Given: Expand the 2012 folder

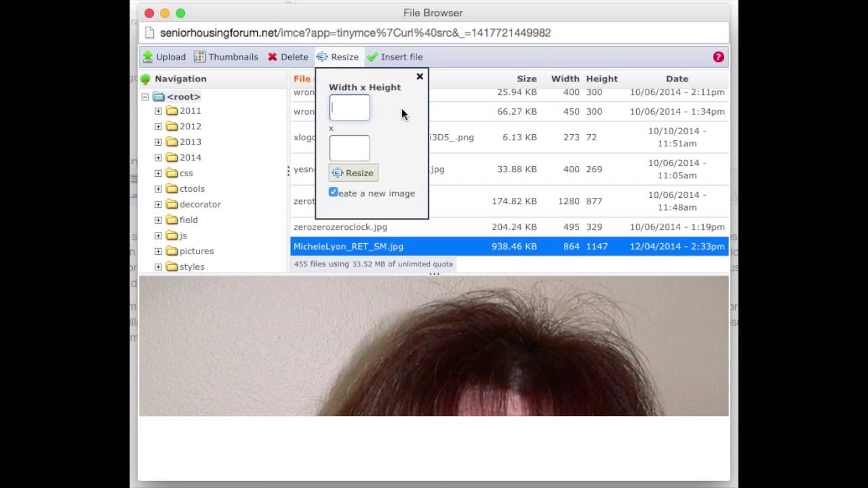Looking at the screenshot, I should [x=158, y=127].
